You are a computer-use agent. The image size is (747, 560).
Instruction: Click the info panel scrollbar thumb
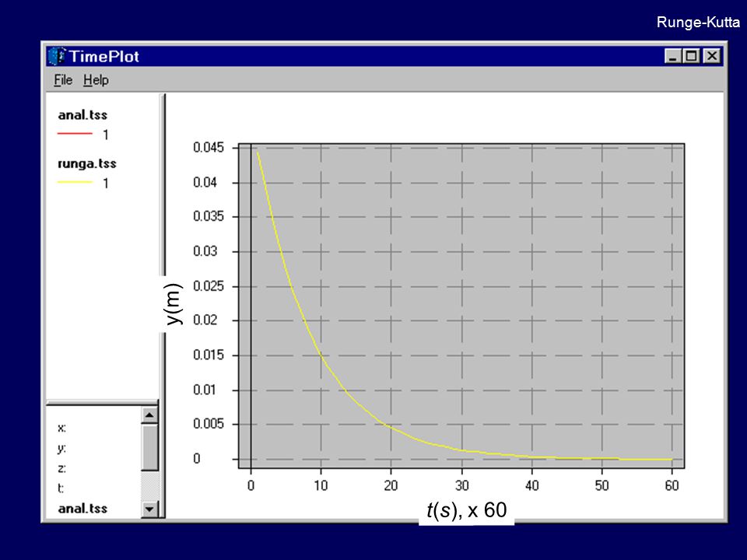tap(149, 448)
